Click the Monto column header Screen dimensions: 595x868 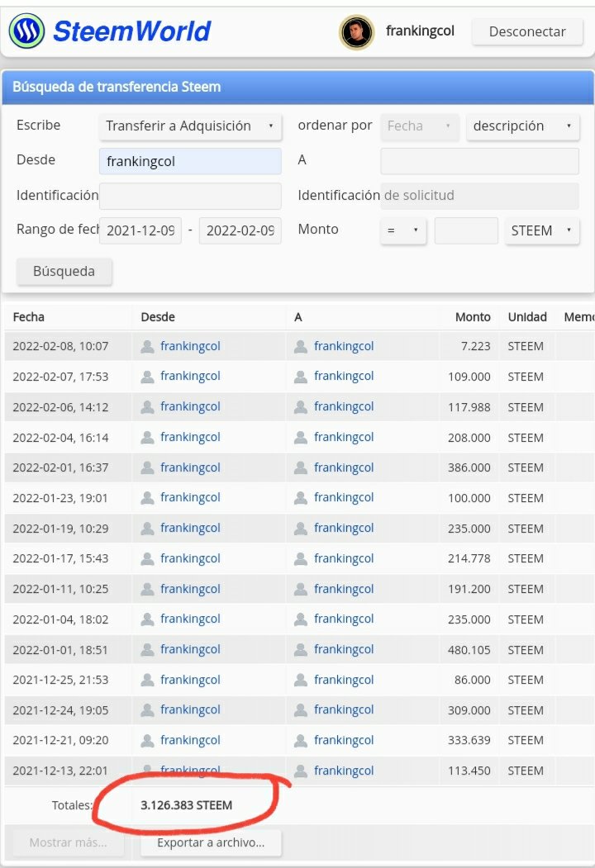[473, 317]
